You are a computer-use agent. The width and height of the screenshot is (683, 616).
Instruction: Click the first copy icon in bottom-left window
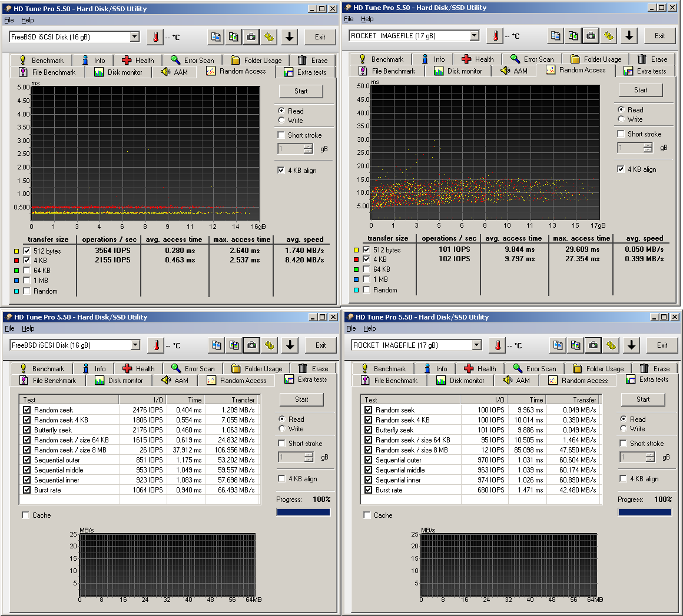click(216, 345)
